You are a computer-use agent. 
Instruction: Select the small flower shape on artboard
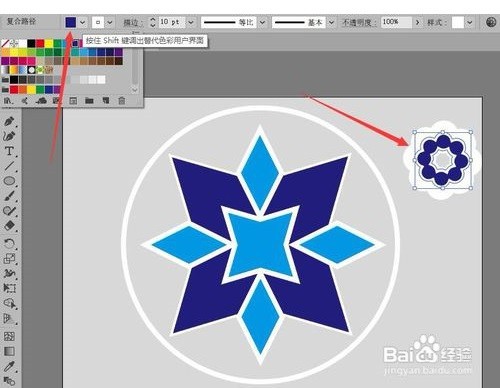(442, 160)
